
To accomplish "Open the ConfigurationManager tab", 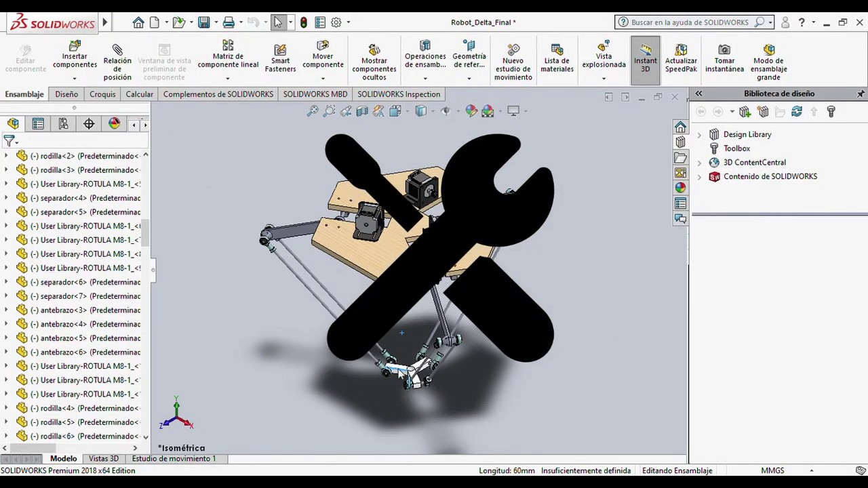I will [x=63, y=123].
